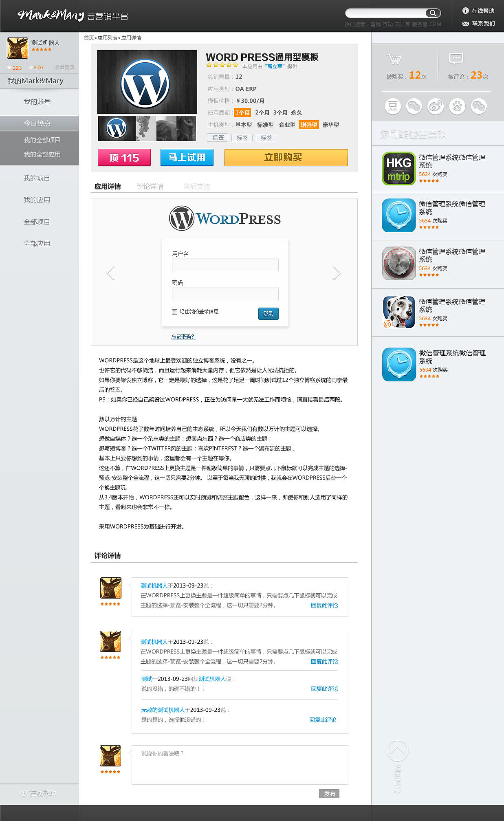The image size is (504, 821).
Task: Click the search magnifier icon
Action: (x=433, y=13)
